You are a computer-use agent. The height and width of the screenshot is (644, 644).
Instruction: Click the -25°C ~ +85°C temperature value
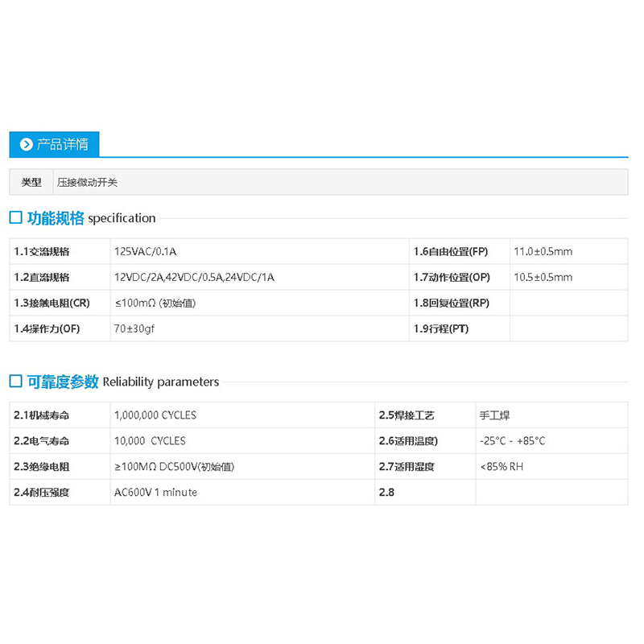(x=514, y=440)
